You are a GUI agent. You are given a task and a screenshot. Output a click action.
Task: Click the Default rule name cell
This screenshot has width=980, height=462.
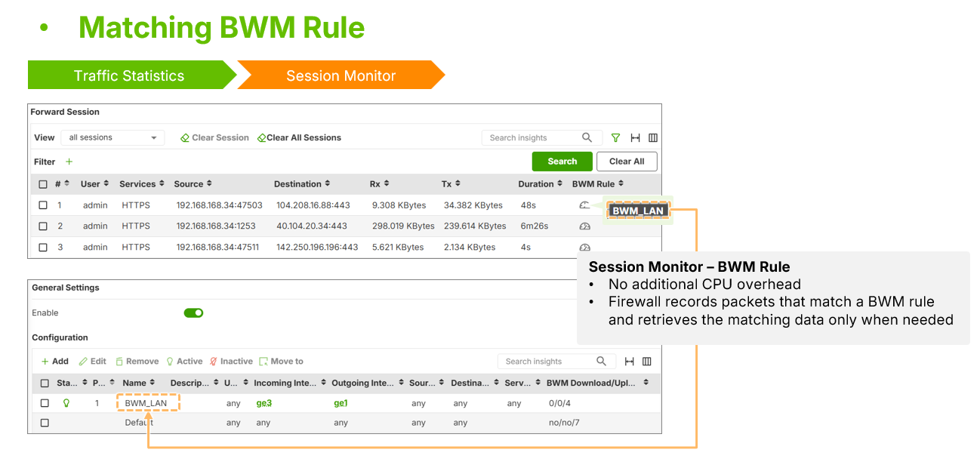coord(140,423)
